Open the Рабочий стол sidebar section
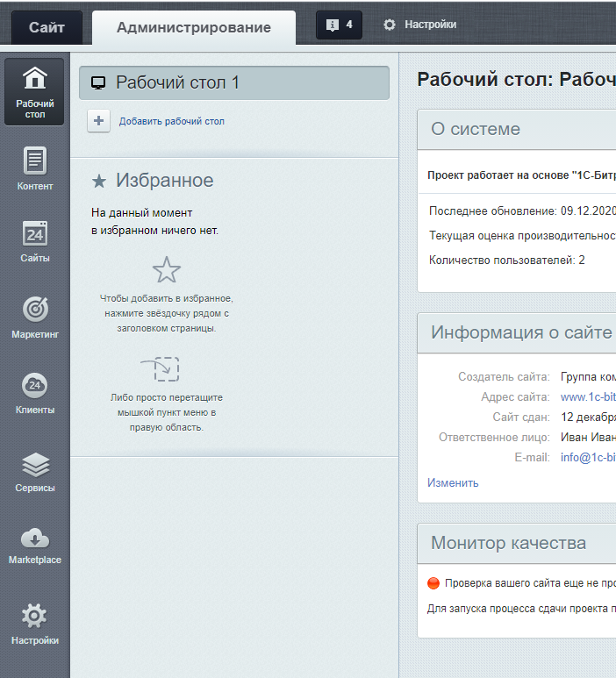The height and width of the screenshot is (678, 616). tap(34, 92)
